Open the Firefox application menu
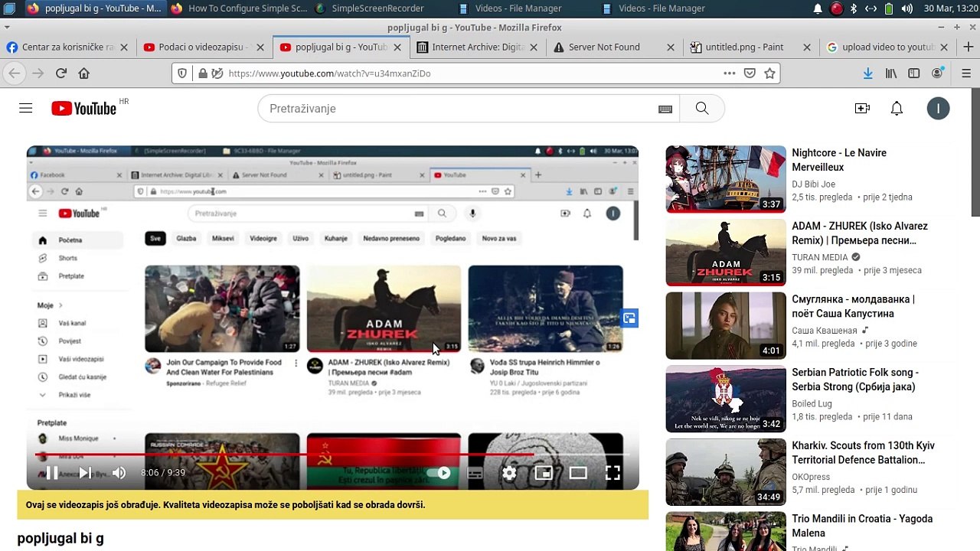Image resolution: width=980 pixels, height=551 pixels. [x=967, y=73]
